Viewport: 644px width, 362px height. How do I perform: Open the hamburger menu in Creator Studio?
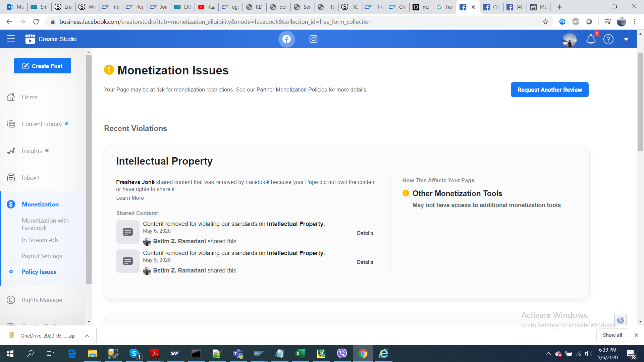coord(11,39)
